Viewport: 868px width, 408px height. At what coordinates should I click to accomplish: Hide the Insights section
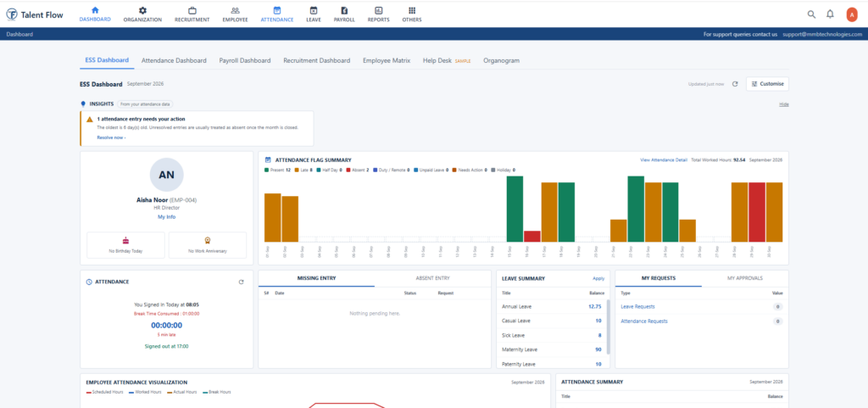(784, 104)
